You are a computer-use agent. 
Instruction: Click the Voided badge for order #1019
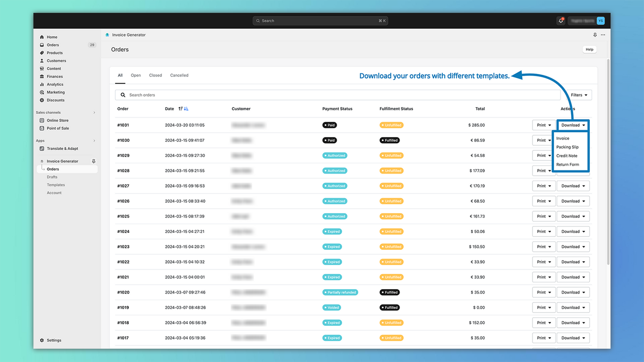coord(332,308)
